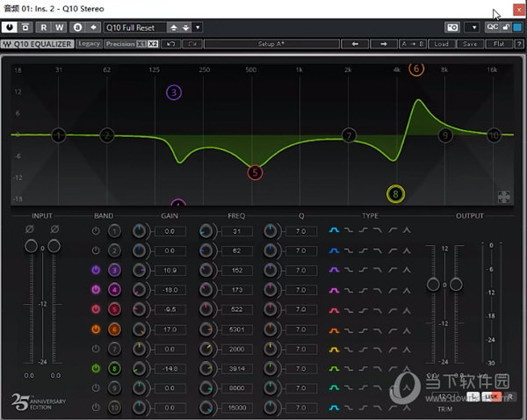Click the band 9 Q value 7.0
Screen dimensions: 527x420
[301, 388]
